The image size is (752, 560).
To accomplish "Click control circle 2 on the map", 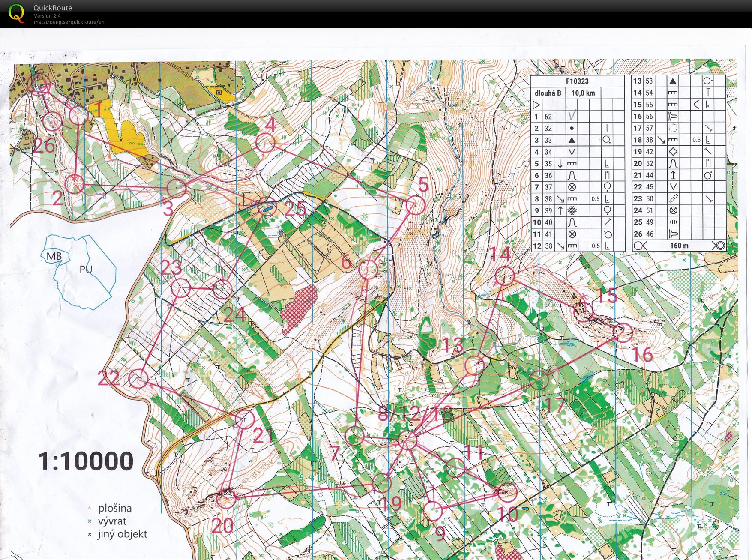I will click(75, 184).
